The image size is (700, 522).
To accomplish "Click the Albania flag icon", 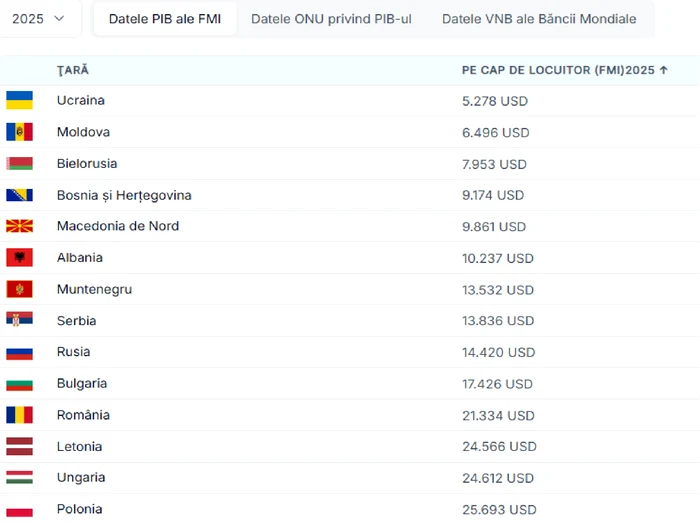I will pos(19,258).
